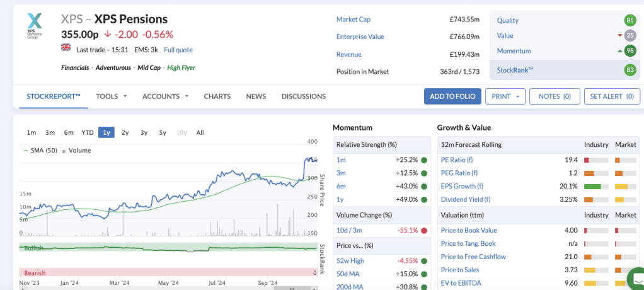The image size is (644, 290).
Task: Open the chat widget bubble icon
Action: tap(637, 278)
